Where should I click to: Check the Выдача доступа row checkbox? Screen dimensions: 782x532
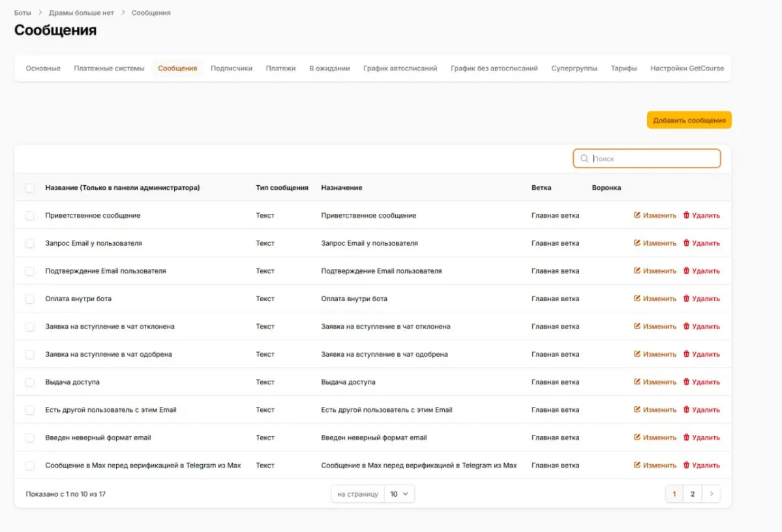tap(30, 382)
